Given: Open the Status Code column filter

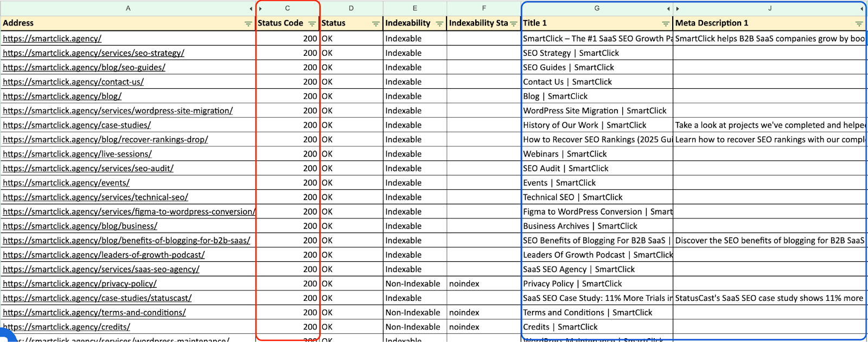Looking at the screenshot, I should (312, 24).
